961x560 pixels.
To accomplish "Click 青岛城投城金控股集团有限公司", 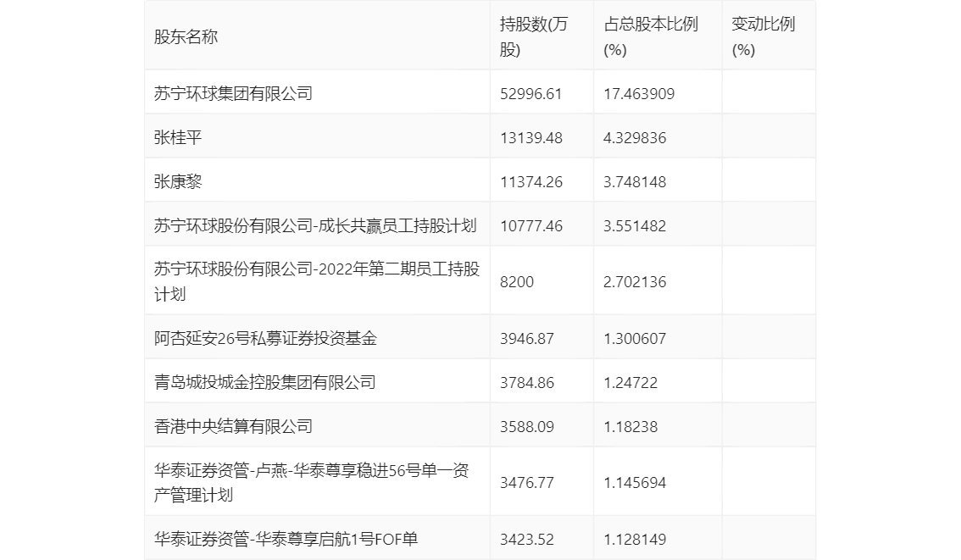I will [264, 382].
